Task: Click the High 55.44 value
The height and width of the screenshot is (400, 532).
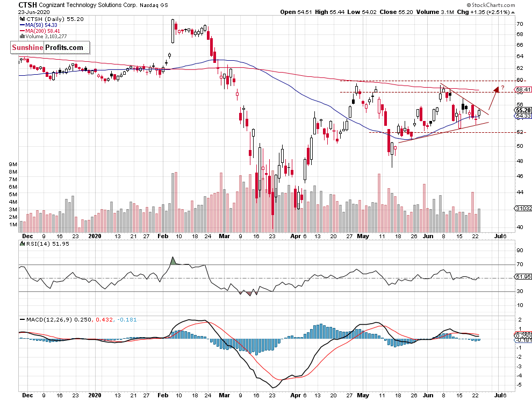Action: tap(329, 12)
